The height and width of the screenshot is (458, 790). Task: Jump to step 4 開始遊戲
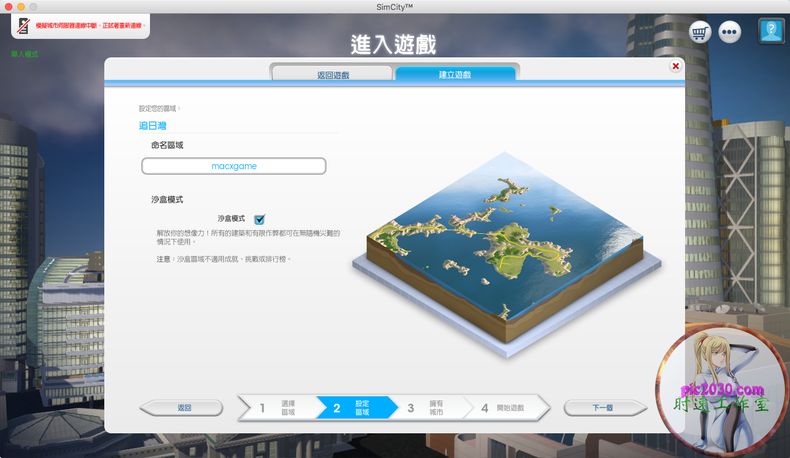click(x=505, y=408)
